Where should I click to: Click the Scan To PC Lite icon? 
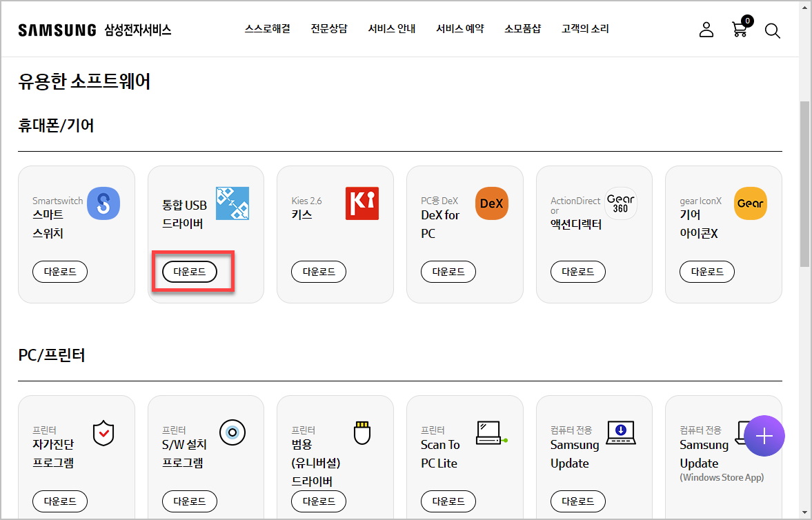(492, 433)
